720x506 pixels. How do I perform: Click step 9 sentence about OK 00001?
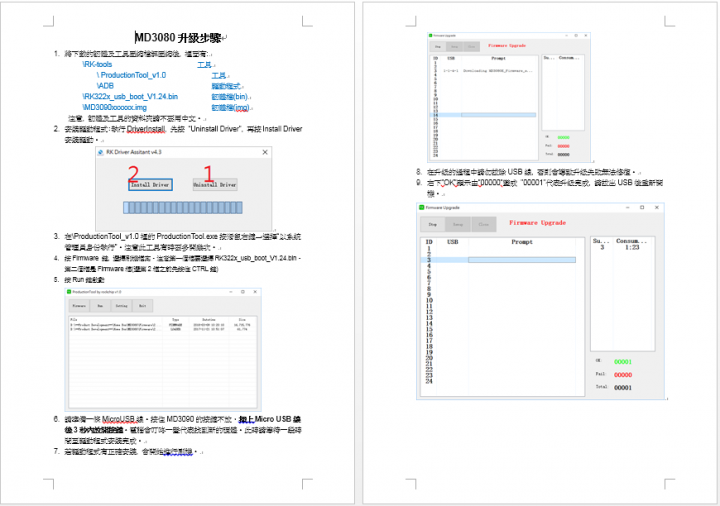[545, 188]
